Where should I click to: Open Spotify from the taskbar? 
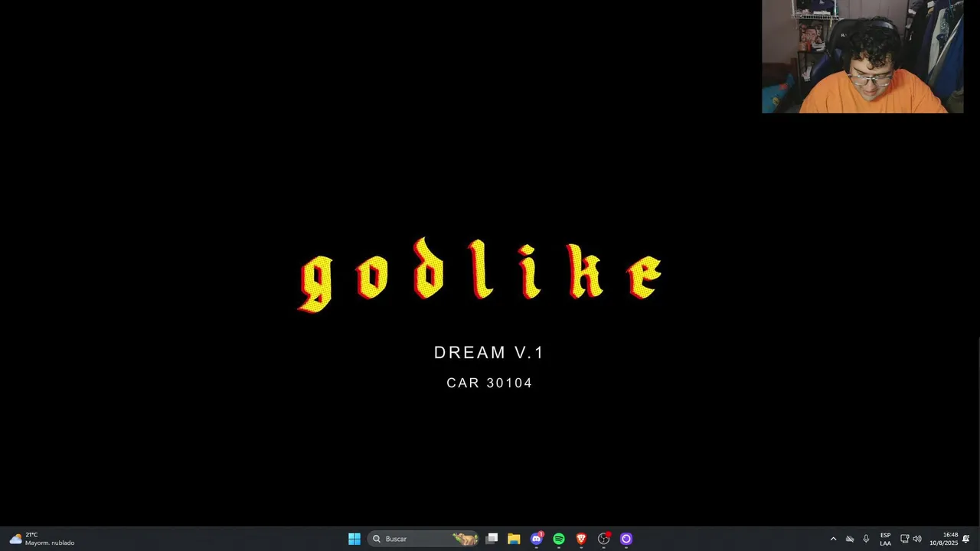coord(559,539)
